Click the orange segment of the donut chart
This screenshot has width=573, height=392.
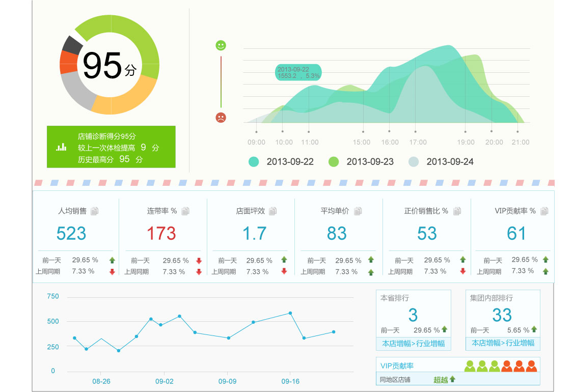(68, 63)
